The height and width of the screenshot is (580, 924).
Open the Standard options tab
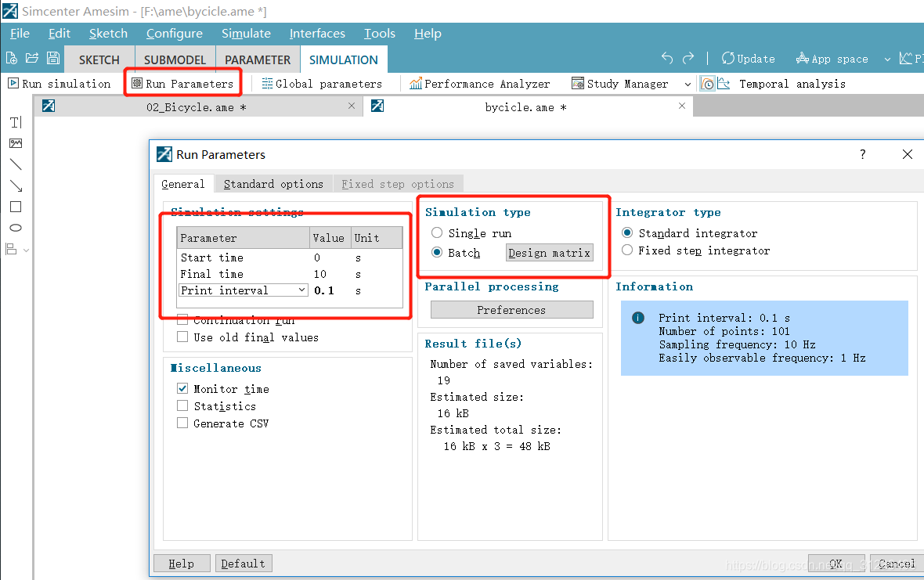tap(273, 184)
